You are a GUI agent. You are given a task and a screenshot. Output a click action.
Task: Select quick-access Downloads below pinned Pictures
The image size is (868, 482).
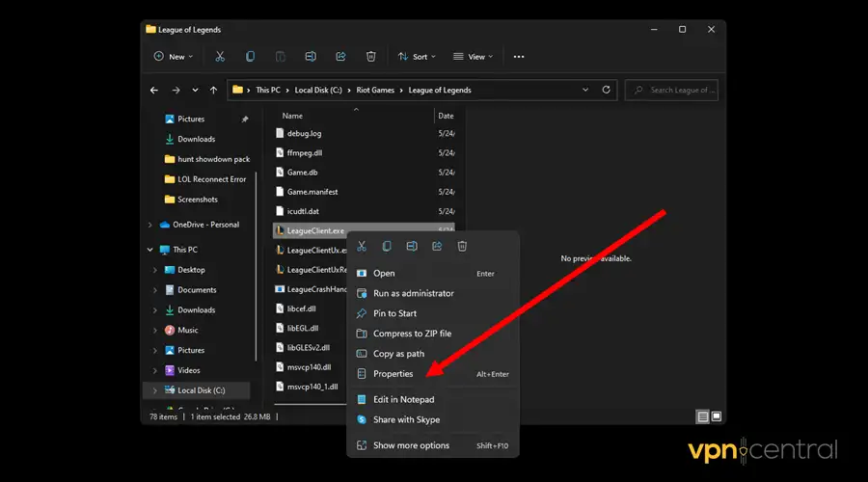[190, 140]
